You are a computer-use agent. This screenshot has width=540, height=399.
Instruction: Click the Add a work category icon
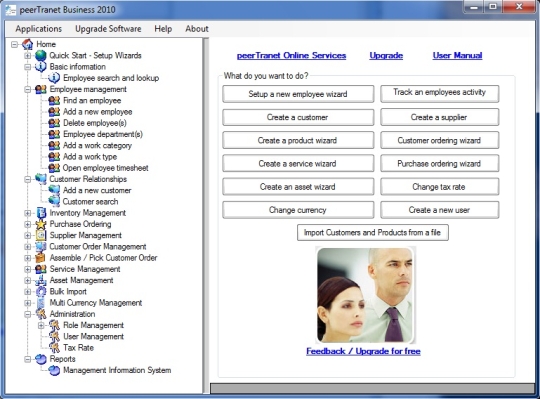coord(54,145)
